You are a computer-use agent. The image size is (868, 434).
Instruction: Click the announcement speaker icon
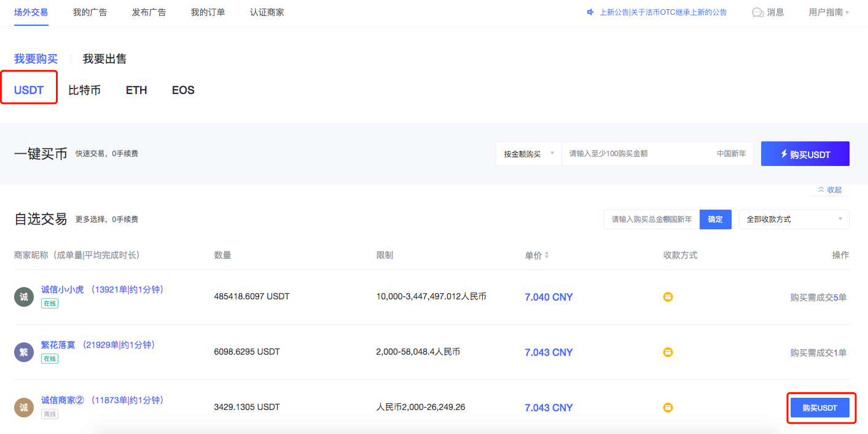tap(590, 12)
